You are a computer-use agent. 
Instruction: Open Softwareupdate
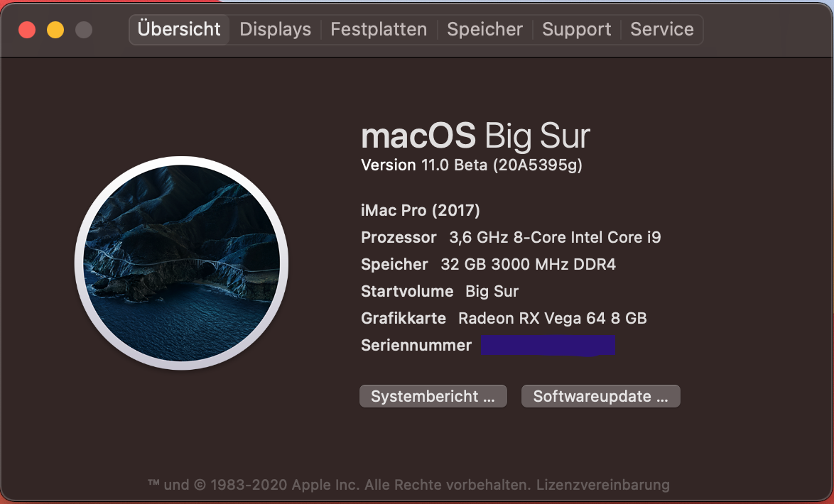[x=600, y=397]
